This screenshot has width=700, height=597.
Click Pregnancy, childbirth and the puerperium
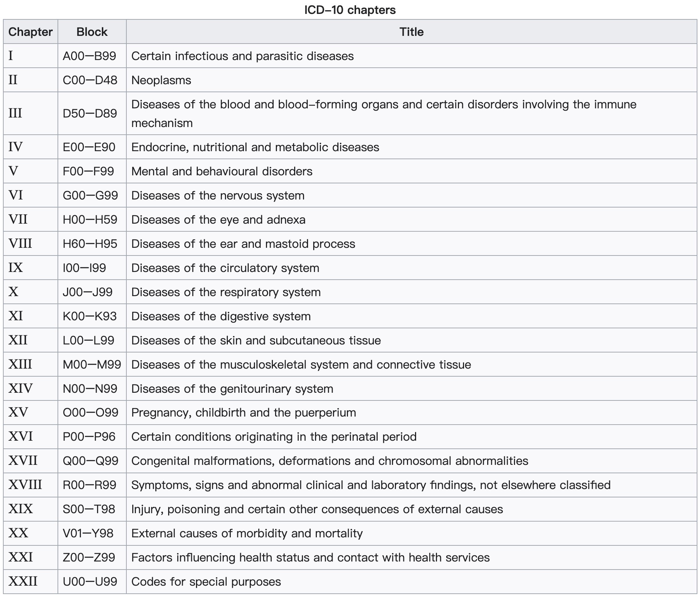click(244, 413)
